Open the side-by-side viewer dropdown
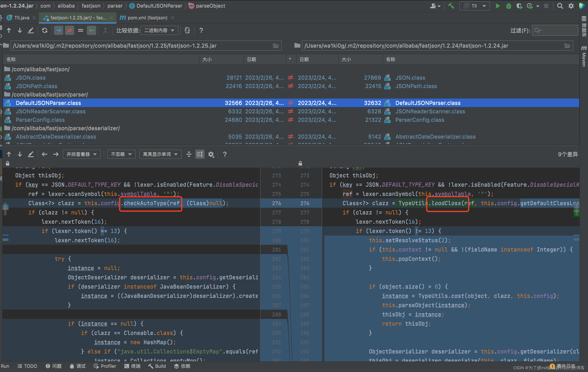Screen dimensions: 588x372 [x=82, y=154]
